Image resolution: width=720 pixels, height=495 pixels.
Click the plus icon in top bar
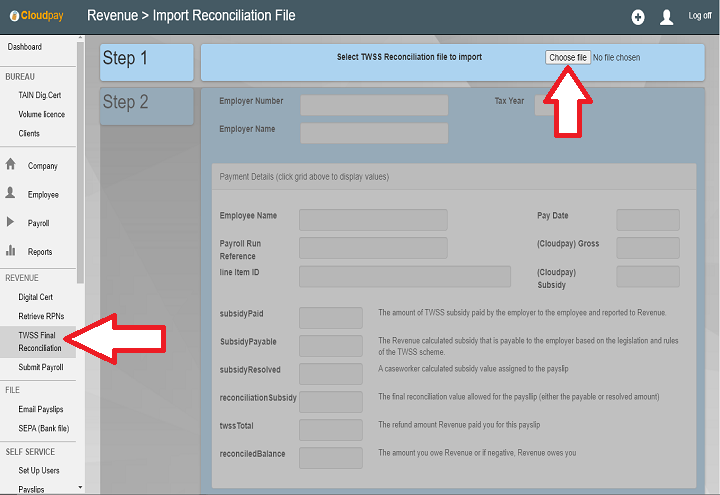coord(638,17)
